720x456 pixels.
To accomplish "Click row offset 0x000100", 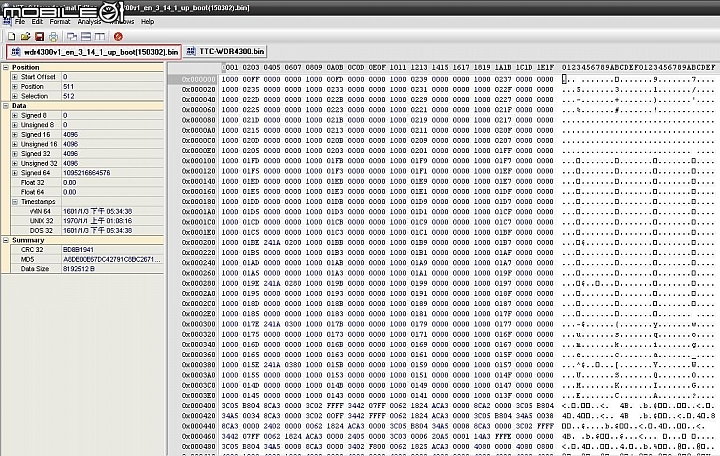I will tap(198, 161).
